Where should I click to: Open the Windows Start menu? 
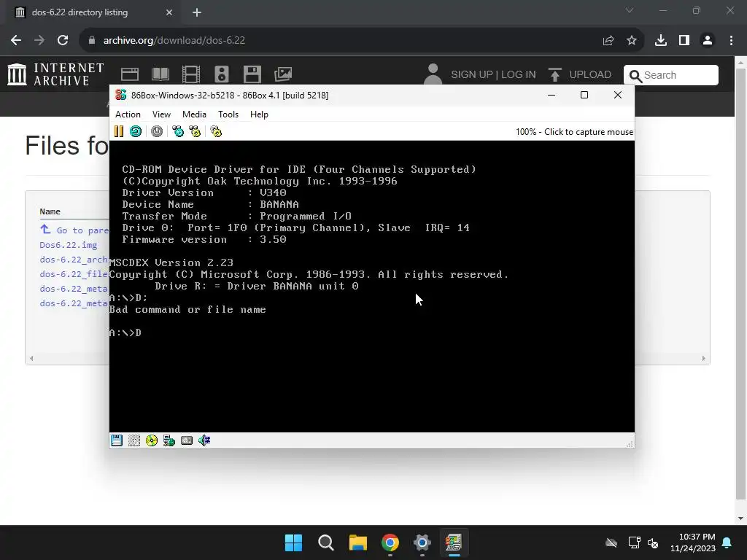pos(293,542)
